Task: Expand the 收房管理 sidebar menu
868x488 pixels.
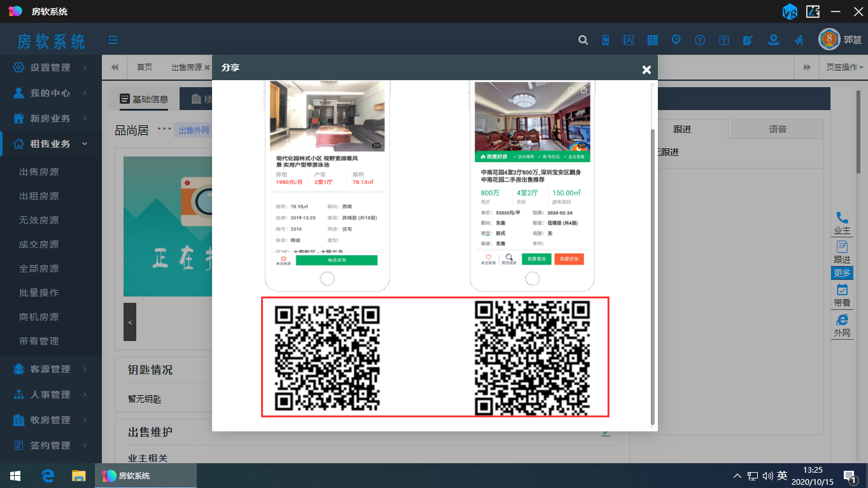Action: (x=51, y=420)
